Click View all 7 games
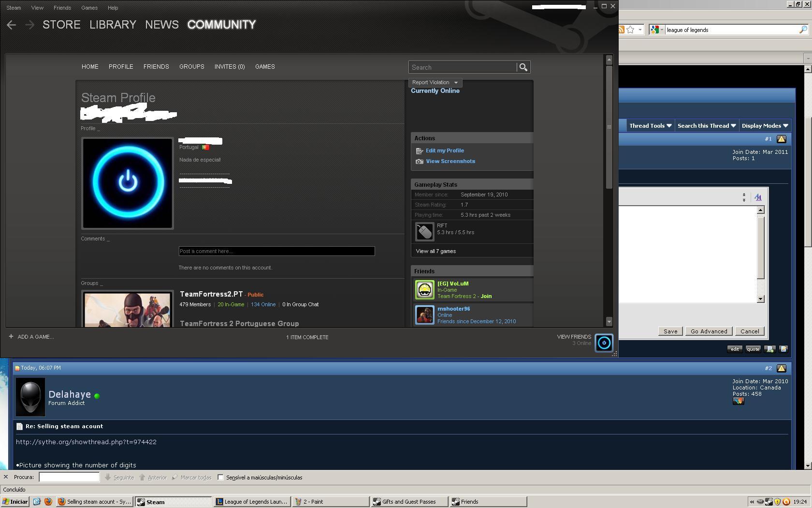 click(x=436, y=251)
